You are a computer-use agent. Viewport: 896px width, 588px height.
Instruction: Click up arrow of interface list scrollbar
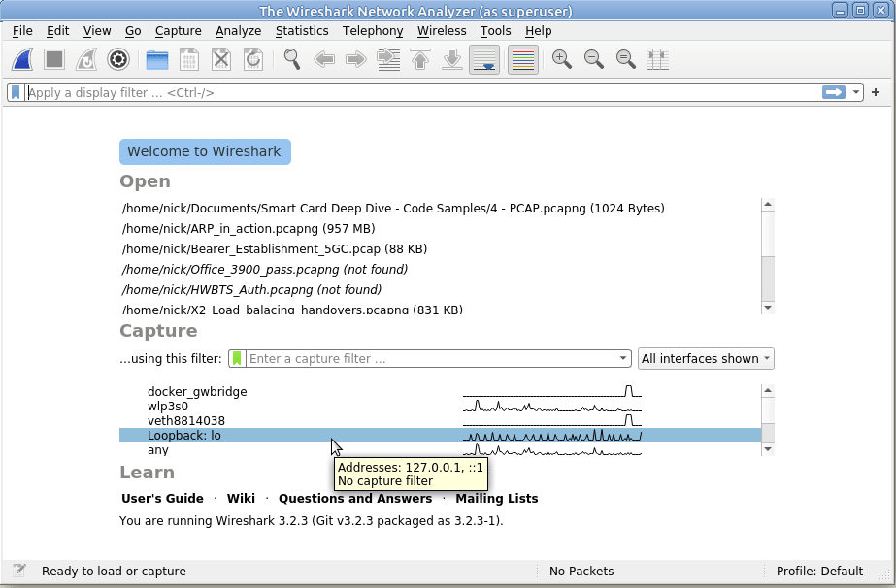click(x=768, y=391)
